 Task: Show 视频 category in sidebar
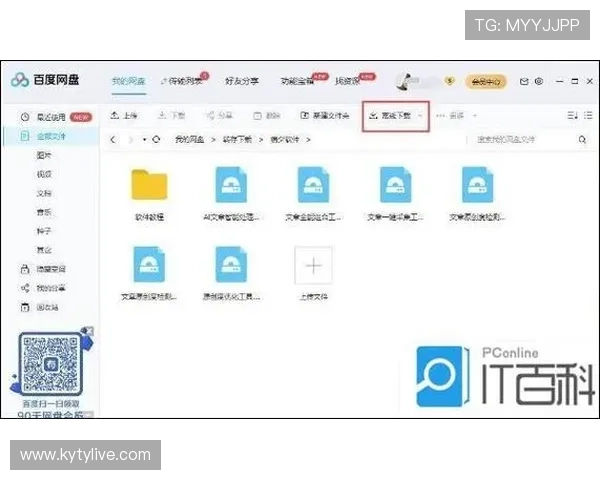(x=44, y=174)
